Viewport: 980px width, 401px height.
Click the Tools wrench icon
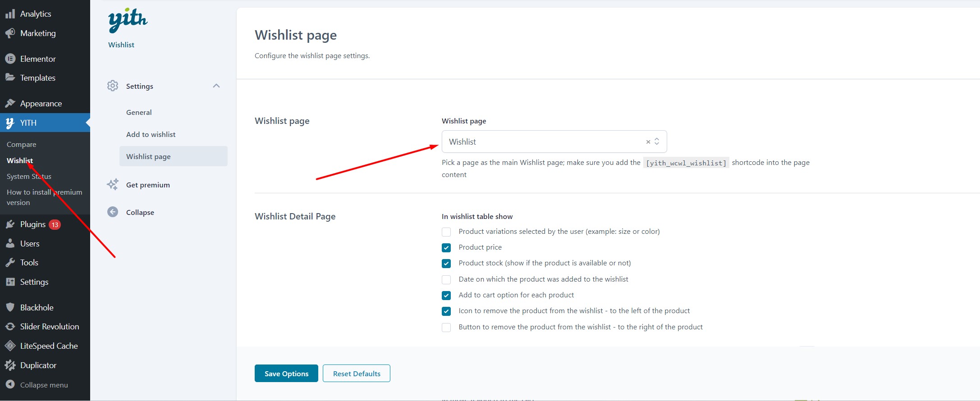tap(10, 263)
